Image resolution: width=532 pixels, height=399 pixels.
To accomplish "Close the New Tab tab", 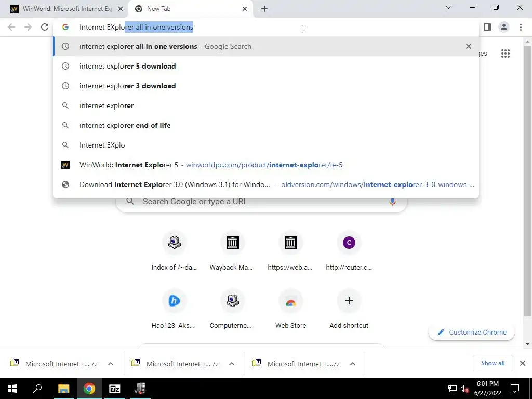I will point(245,9).
